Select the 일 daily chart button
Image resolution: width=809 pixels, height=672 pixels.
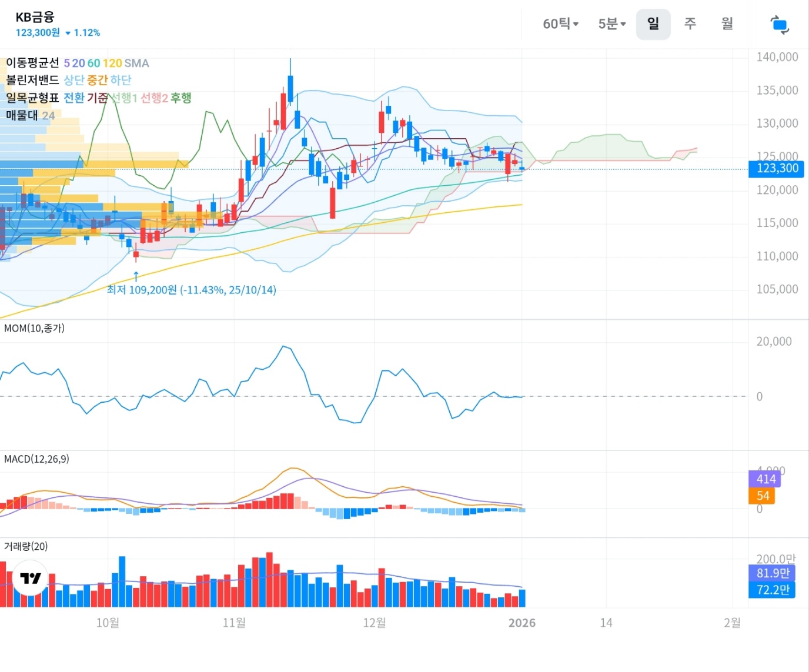(x=653, y=24)
